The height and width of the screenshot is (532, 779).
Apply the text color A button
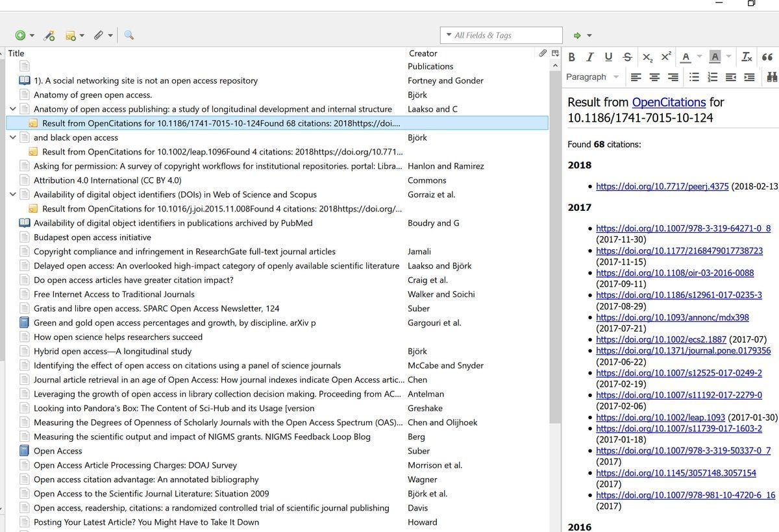click(x=686, y=57)
